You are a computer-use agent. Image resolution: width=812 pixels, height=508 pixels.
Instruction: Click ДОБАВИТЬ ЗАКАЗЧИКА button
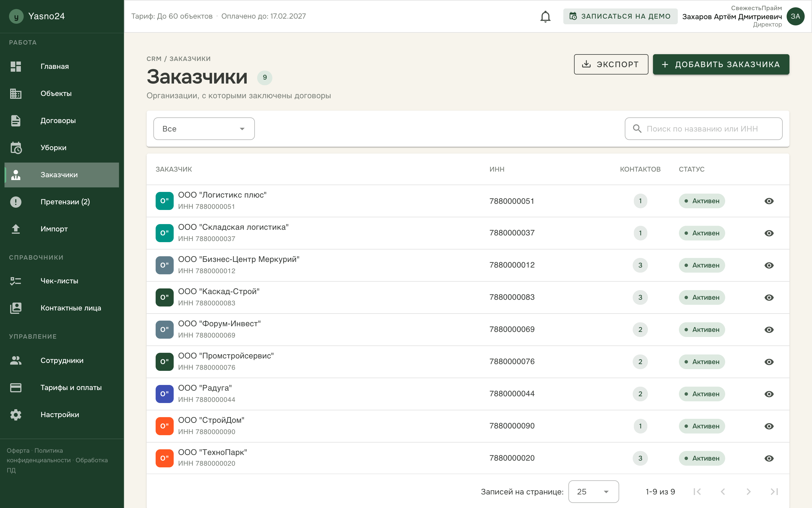721,64
